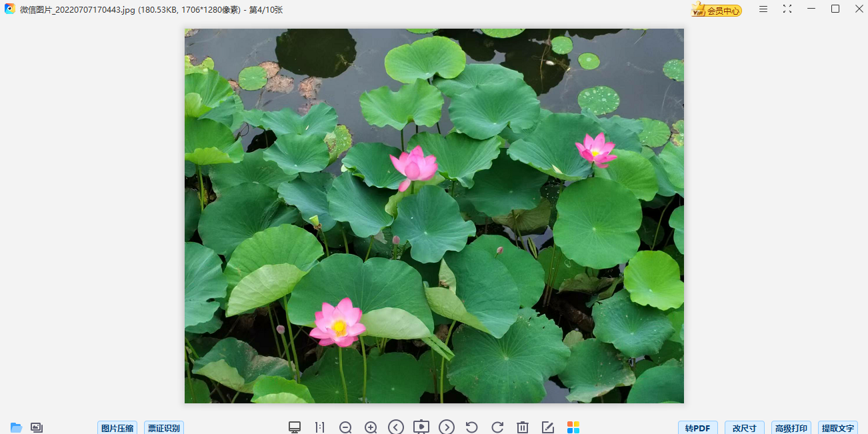Open the colorful apps grid icon
Image resolution: width=868 pixels, height=434 pixels.
pyautogui.click(x=573, y=427)
